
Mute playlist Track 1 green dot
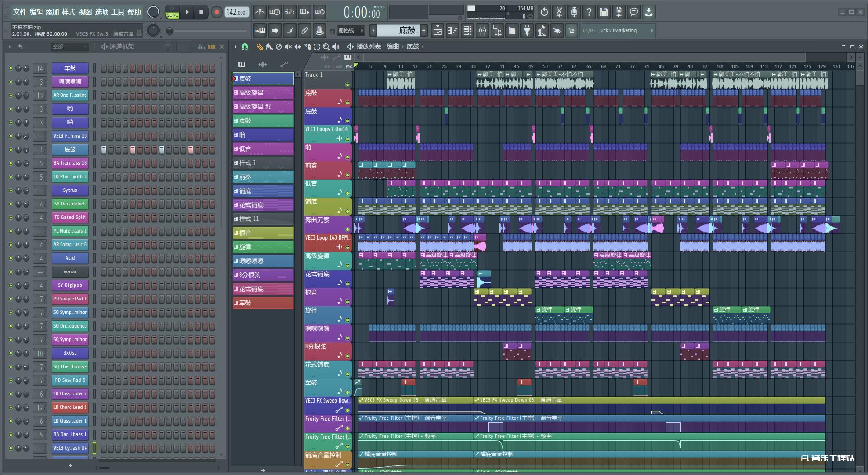point(347,85)
